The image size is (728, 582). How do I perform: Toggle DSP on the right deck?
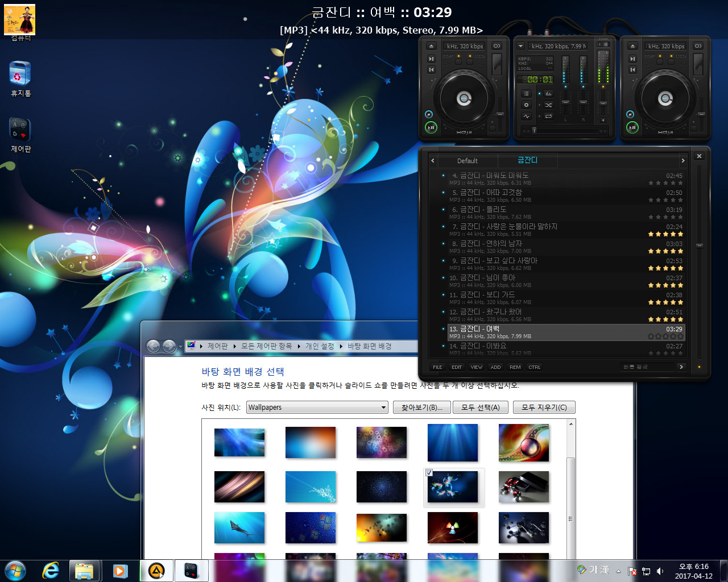click(x=659, y=62)
